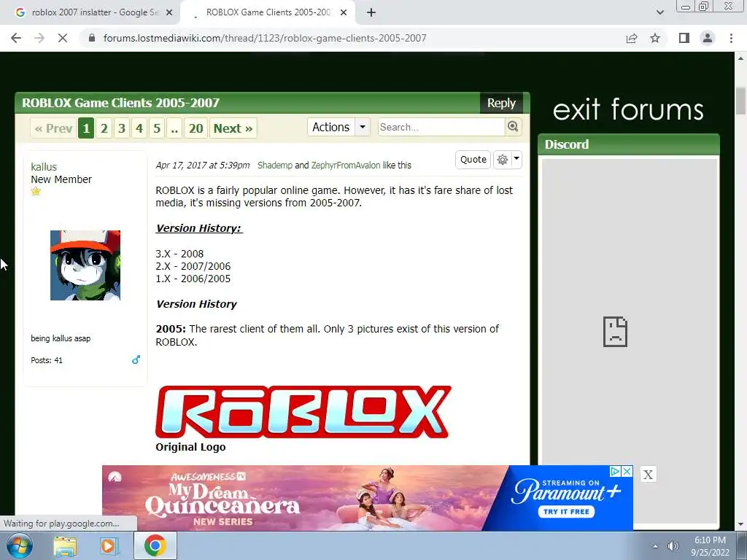Click kallus's avatar image
Viewport: 747px width, 560px height.
coord(85,265)
